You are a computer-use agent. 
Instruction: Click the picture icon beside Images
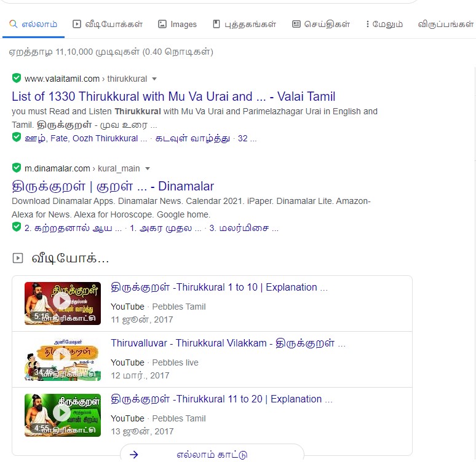(x=162, y=24)
